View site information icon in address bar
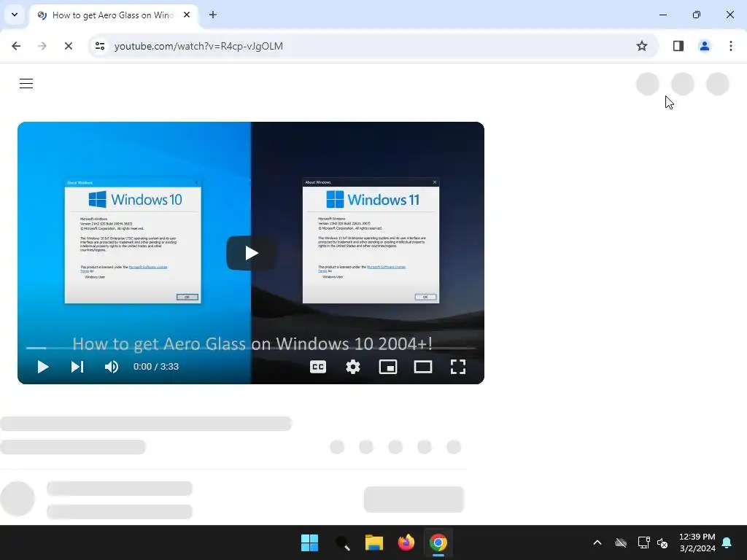Image resolution: width=747 pixels, height=560 pixels. (100, 46)
